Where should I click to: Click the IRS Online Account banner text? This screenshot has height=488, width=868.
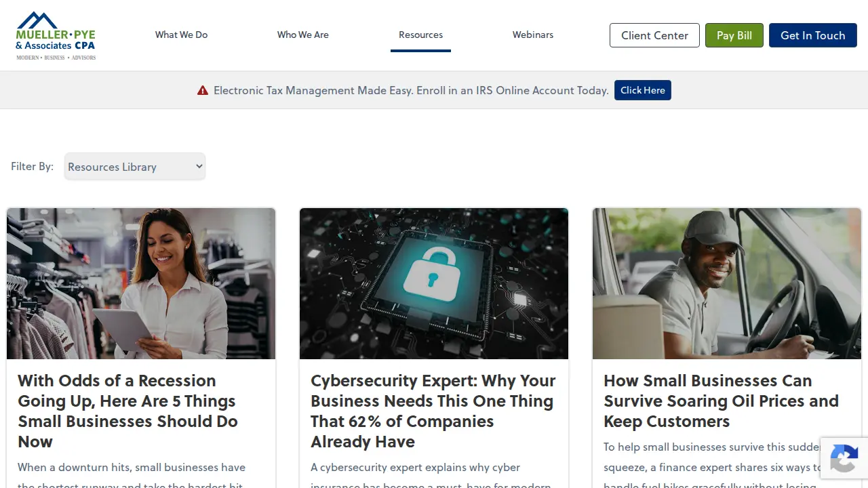[x=411, y=90]
